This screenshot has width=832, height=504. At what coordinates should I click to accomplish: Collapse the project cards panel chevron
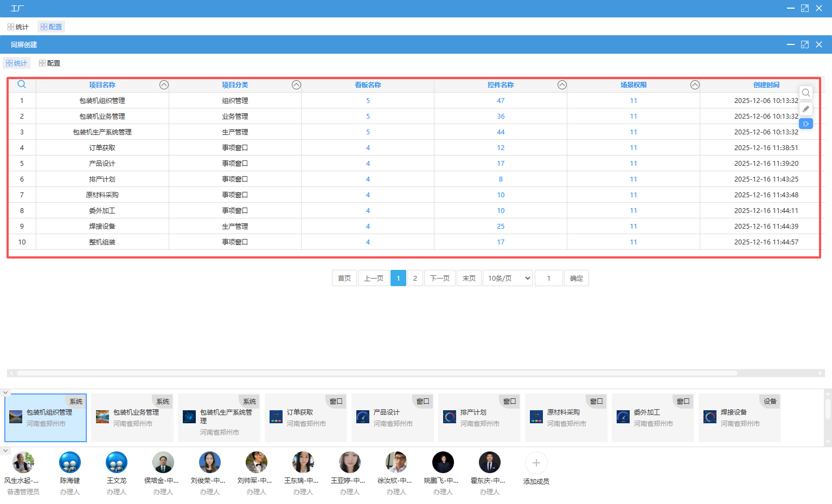[5, 392]
